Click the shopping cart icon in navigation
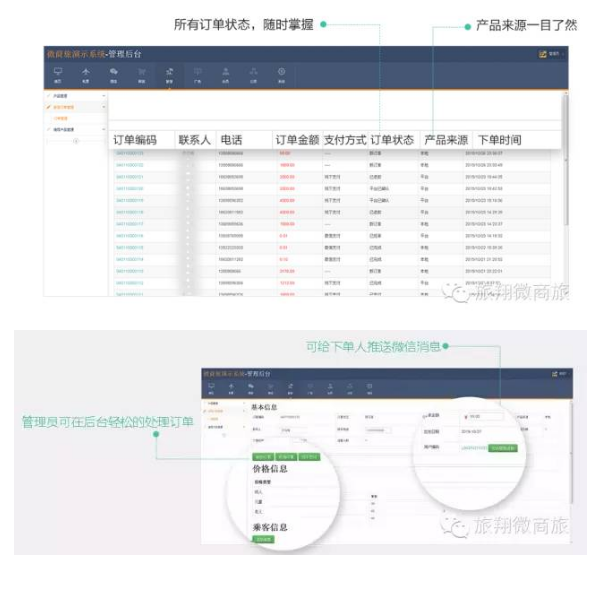The height and width of the screenshot is (598, 615). pos(142,73)
